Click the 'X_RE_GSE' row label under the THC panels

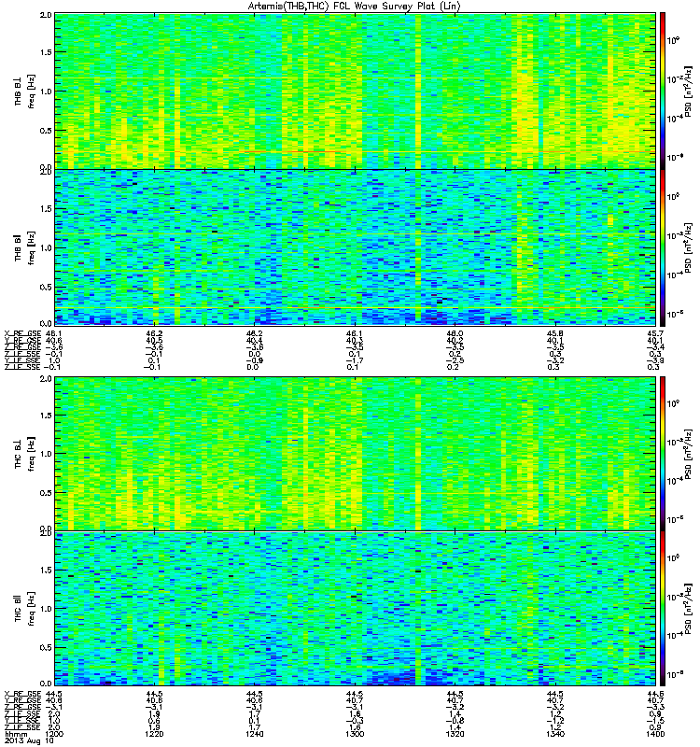click(x=22, y=694)
